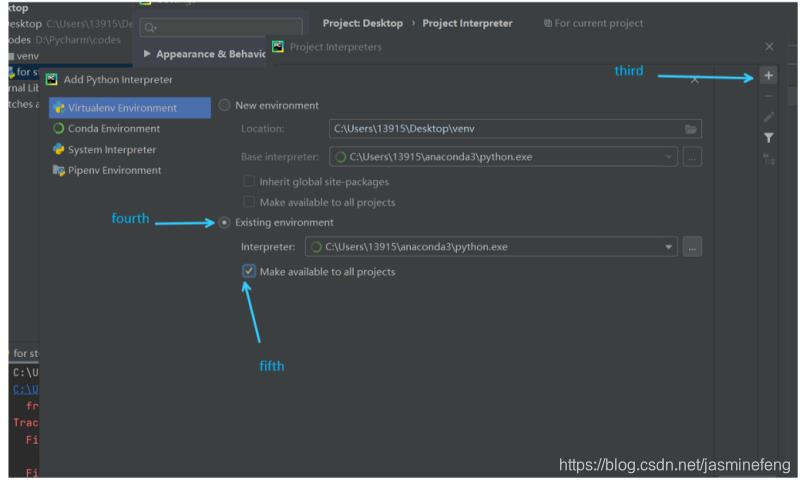The height and width of the screenshot is (484, 800).
Task: Click the settings search input field
Action: [221, 28]
